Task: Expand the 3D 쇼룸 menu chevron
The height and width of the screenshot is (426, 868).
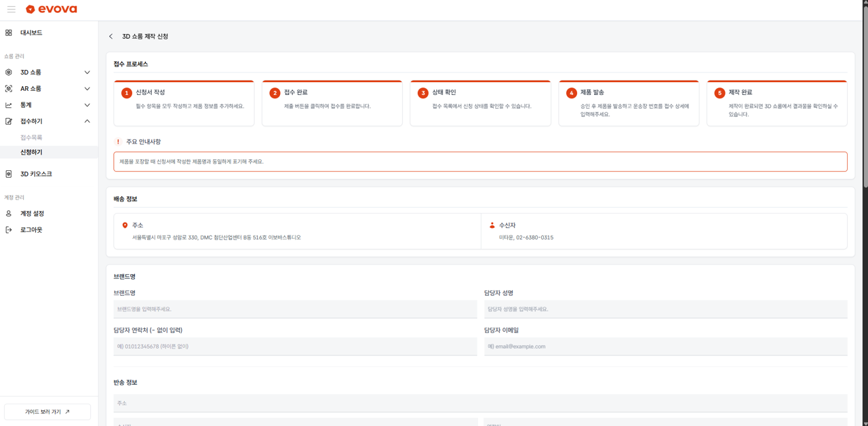Action: (87, 73)
